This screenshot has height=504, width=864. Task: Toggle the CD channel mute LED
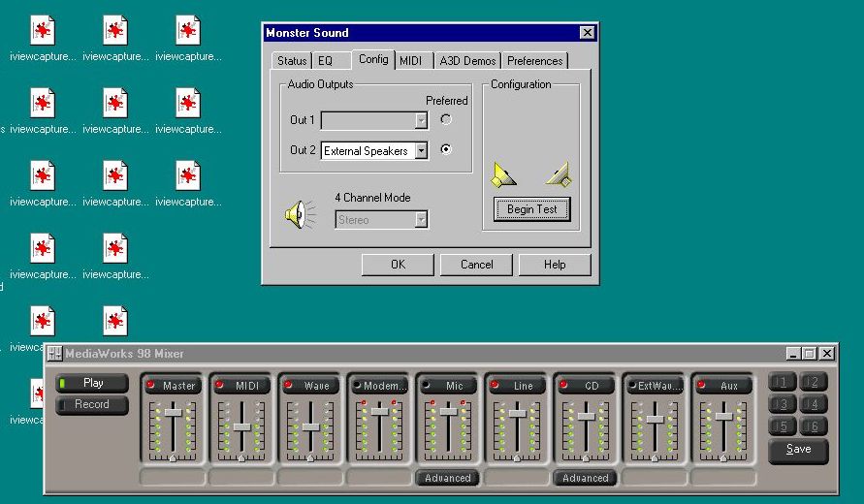tap(563, 385)
